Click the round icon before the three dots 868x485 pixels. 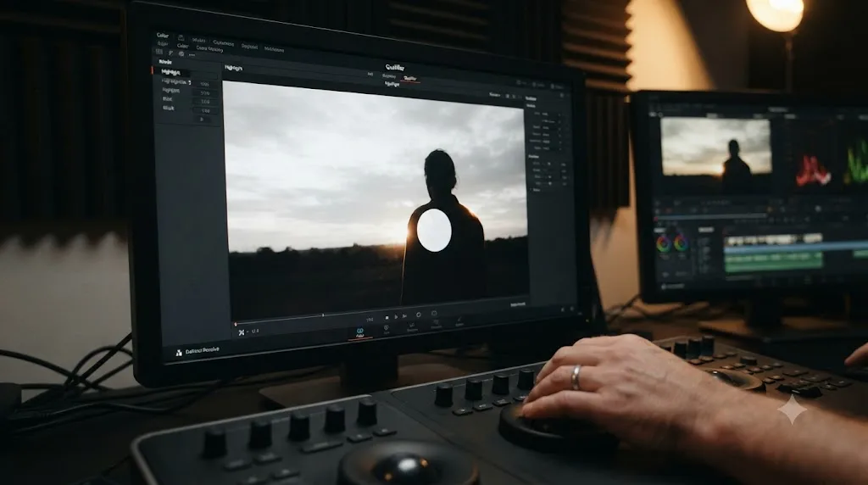pos(181,53)
